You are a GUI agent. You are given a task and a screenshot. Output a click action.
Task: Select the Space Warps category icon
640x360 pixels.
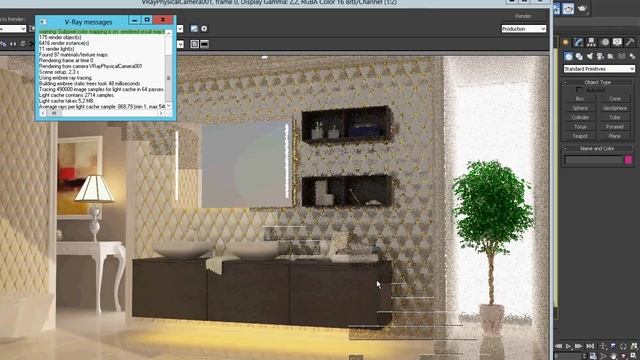(x=621, y=56)
